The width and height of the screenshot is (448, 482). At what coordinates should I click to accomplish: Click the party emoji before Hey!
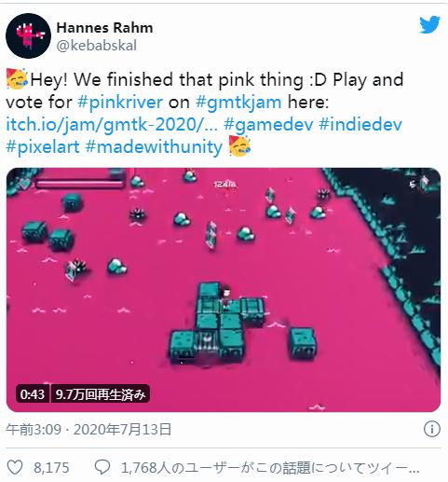[18, 79]
